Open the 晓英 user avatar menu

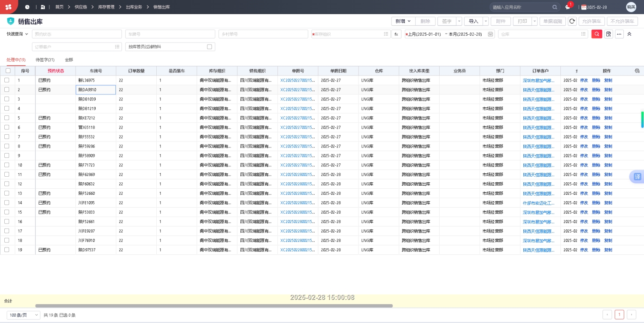point(631,7)
